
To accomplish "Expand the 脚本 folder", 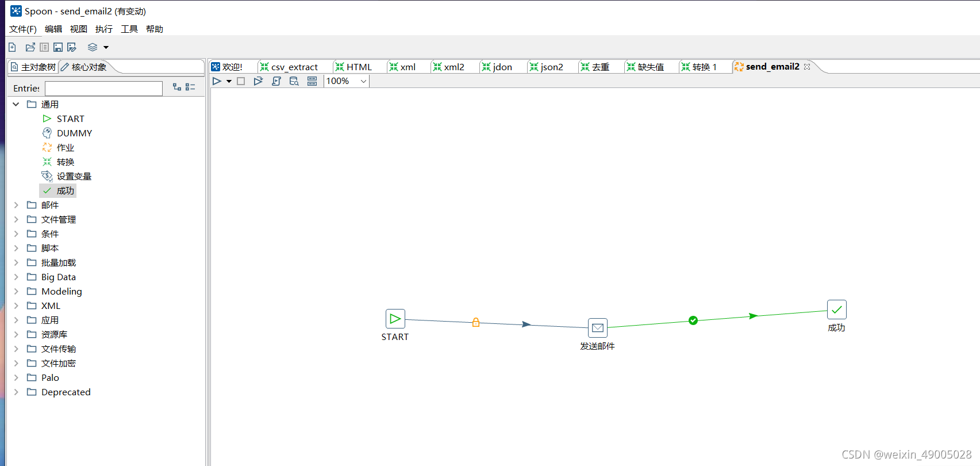I will pyautogui.click(x=16, y=248).
